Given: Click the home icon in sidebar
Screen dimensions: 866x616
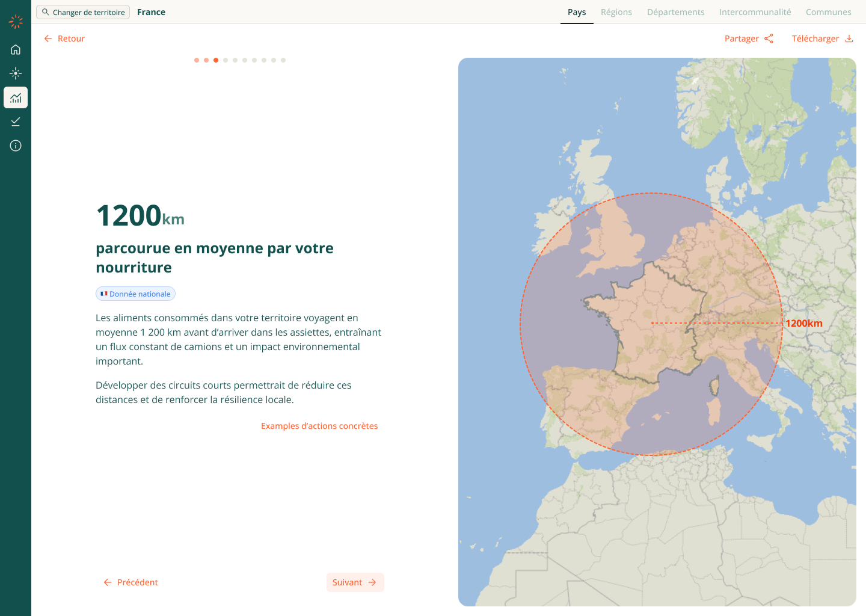Looking at the screenshot, I should pyautogui.click(x=16, y=49).
